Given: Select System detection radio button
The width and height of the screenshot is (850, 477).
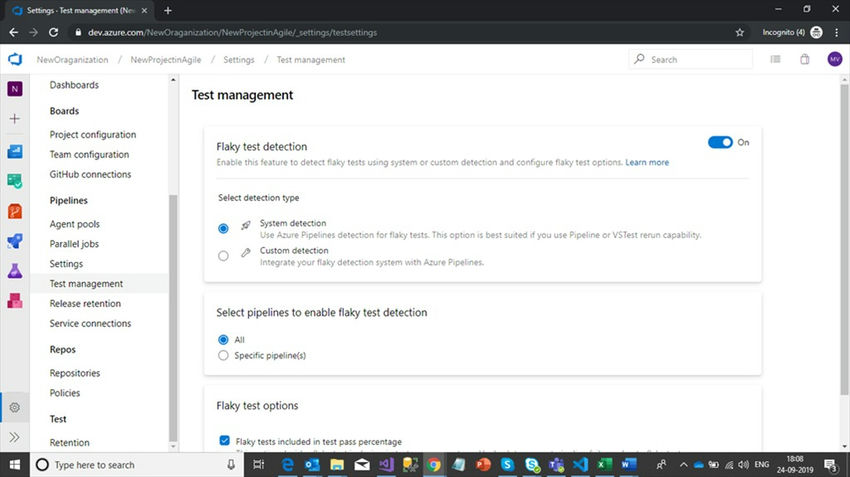Looking at the screenshot, I should point(223,228).
